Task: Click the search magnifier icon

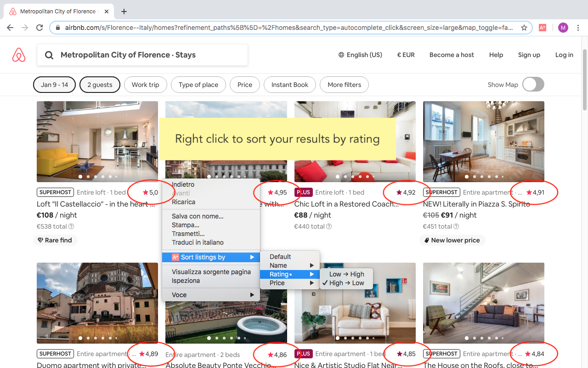Action: pyautogui.click(x=49, y=55)
